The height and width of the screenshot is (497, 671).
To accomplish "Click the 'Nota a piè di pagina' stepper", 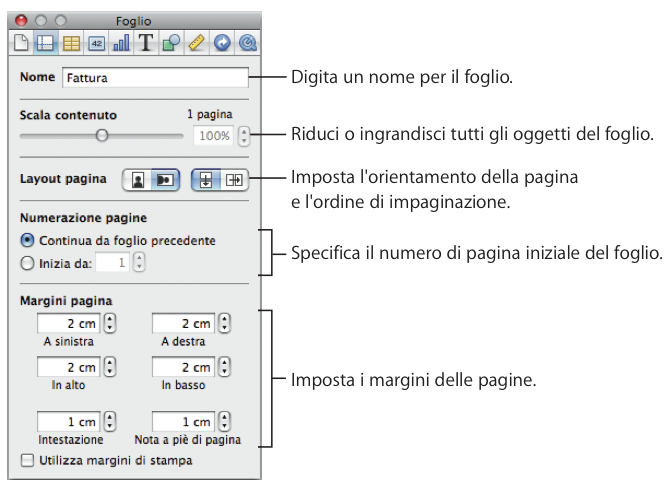I will click(224, 422).
